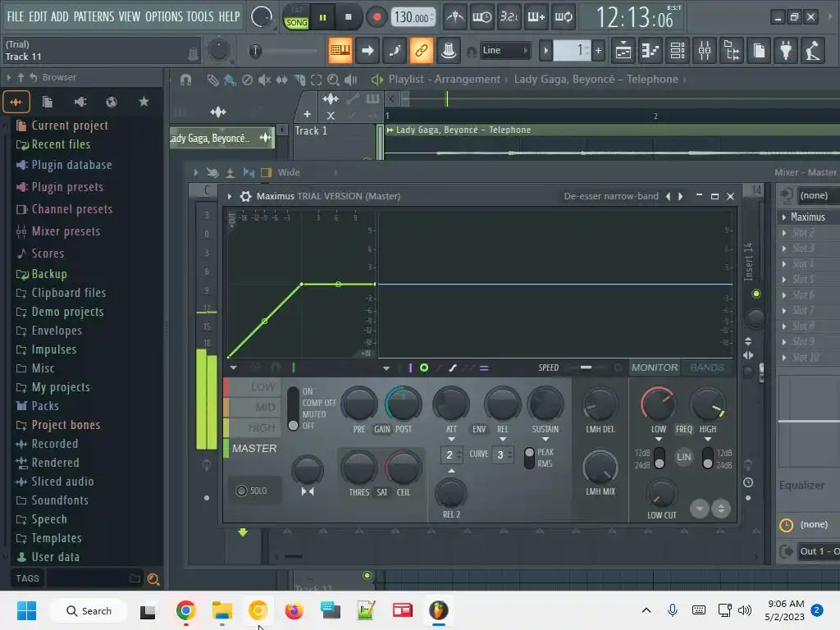This screenshot has height=630, width=840.
Task: Click the CURVE value 3 field
Action: click(x=502, y=454)
